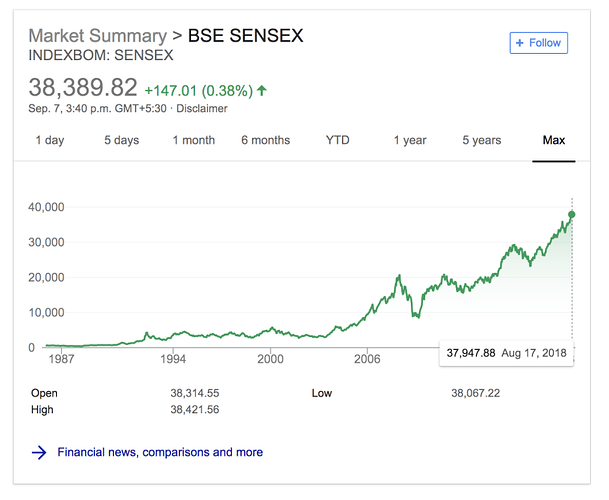Click the 38,389.82 index value
609x500 pixels.
coord(82,87)
